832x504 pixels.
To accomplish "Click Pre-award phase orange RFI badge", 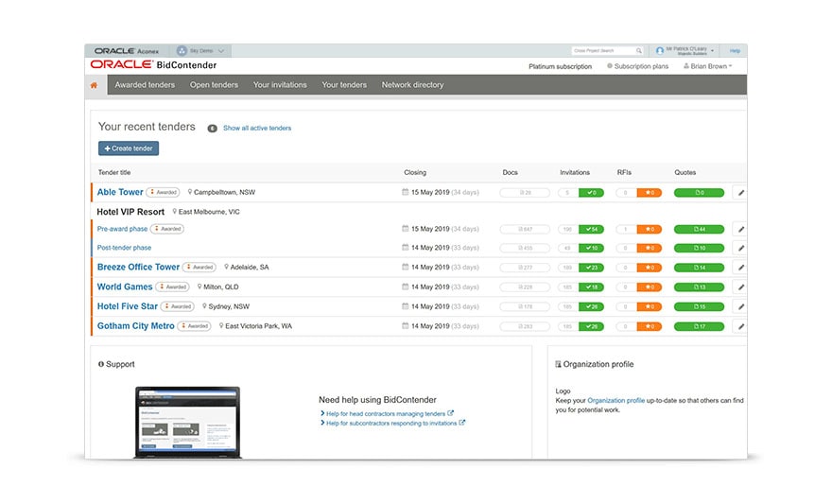I will click(650, 229).
